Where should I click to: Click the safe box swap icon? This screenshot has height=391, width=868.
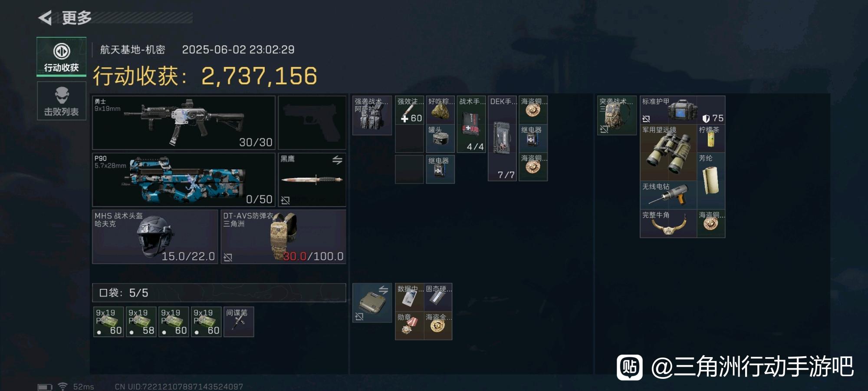point(383,290)
